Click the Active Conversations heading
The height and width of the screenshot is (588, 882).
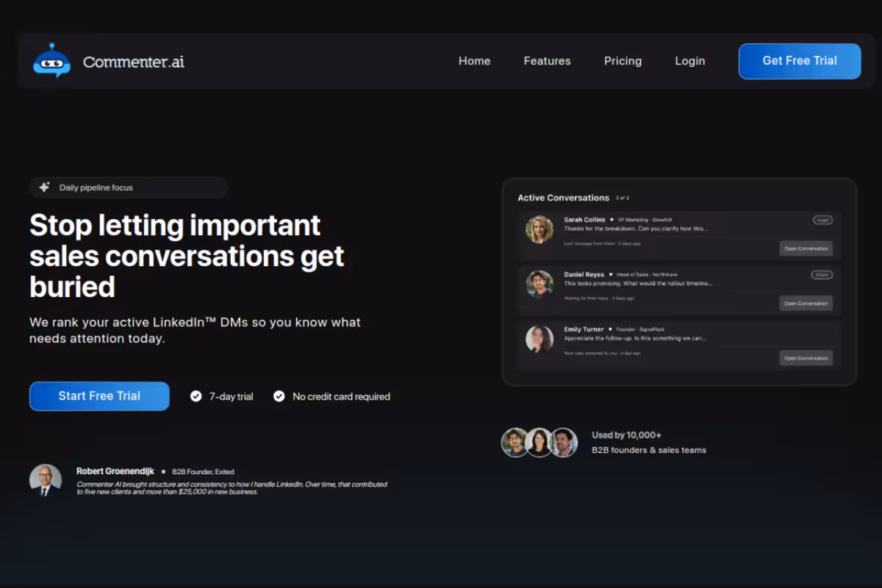coord(563,198)
